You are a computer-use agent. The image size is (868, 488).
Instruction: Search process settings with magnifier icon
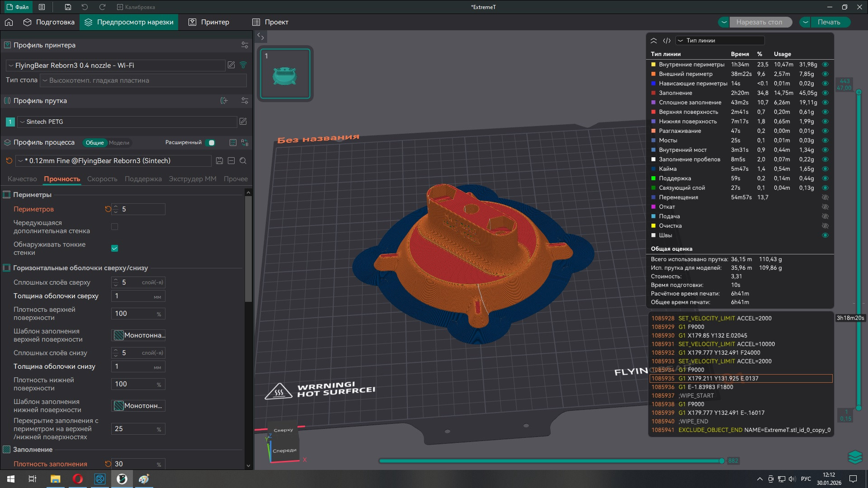coord(243,161)
